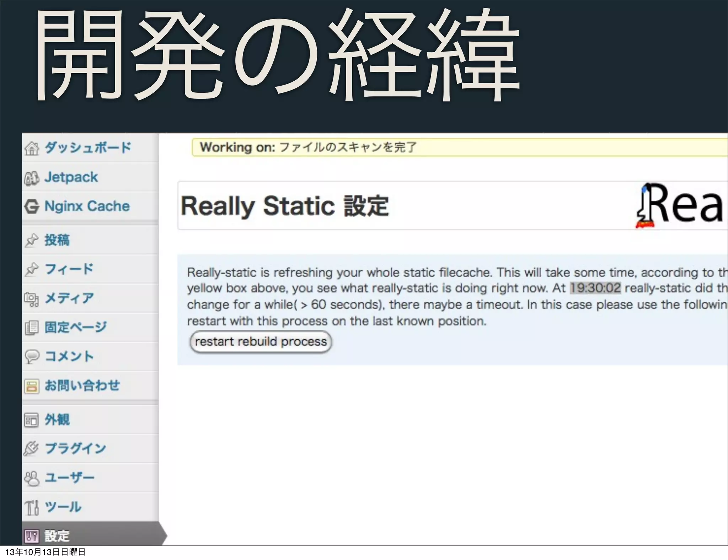Click the appearance icon beside 外観
The width and height of the screenshot is (728, 560).
pos(32,420)
